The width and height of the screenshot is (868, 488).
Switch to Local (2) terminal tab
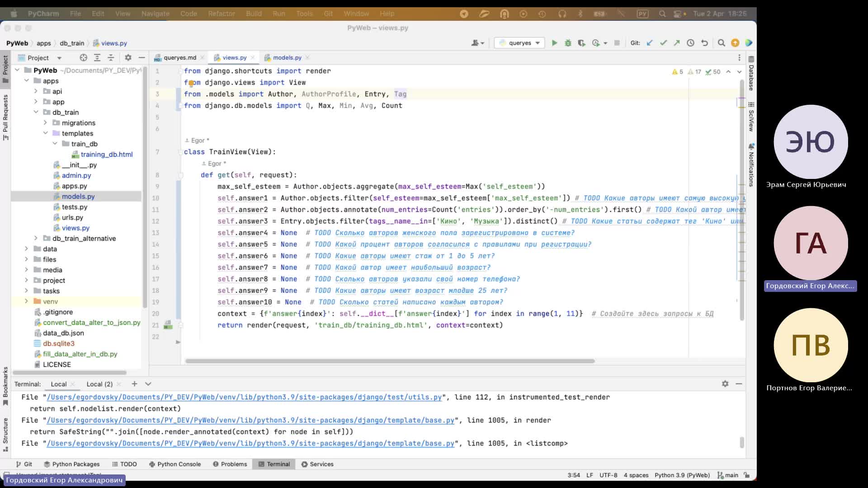point(99,384)
